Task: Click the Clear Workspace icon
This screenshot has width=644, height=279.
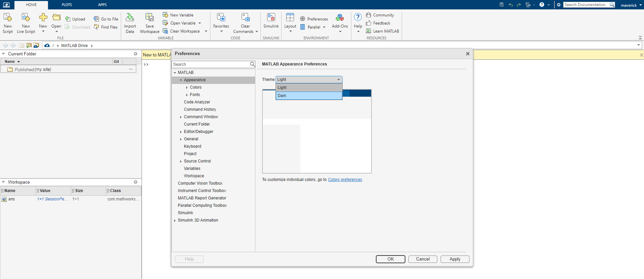Action: coord(165,31)
